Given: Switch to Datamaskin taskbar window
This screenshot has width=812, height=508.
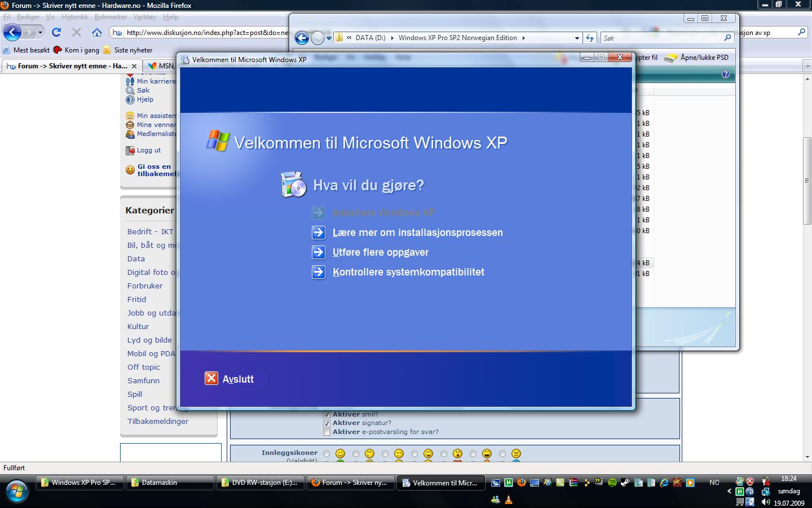Looking at the screenshot, I should [x=170, y=483].
